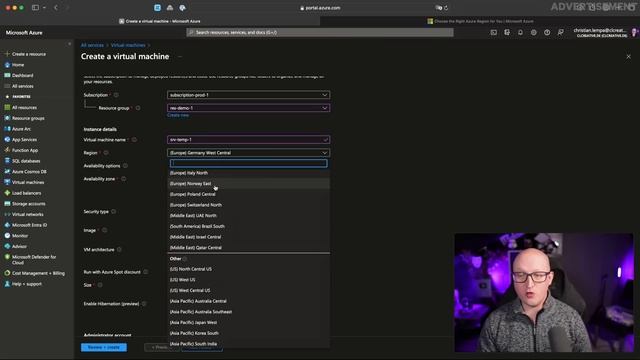
Task: Select (Middle East) Qatar Central region
Action: pyautogui.click(x=249, y=247)
